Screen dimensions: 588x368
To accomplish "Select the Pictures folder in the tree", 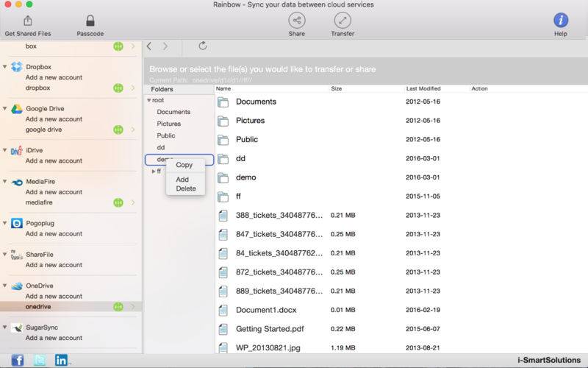I will click(169, 124).
